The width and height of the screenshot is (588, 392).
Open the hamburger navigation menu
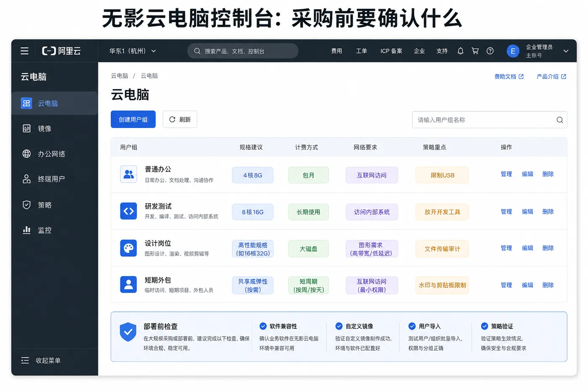pos(25,51)
